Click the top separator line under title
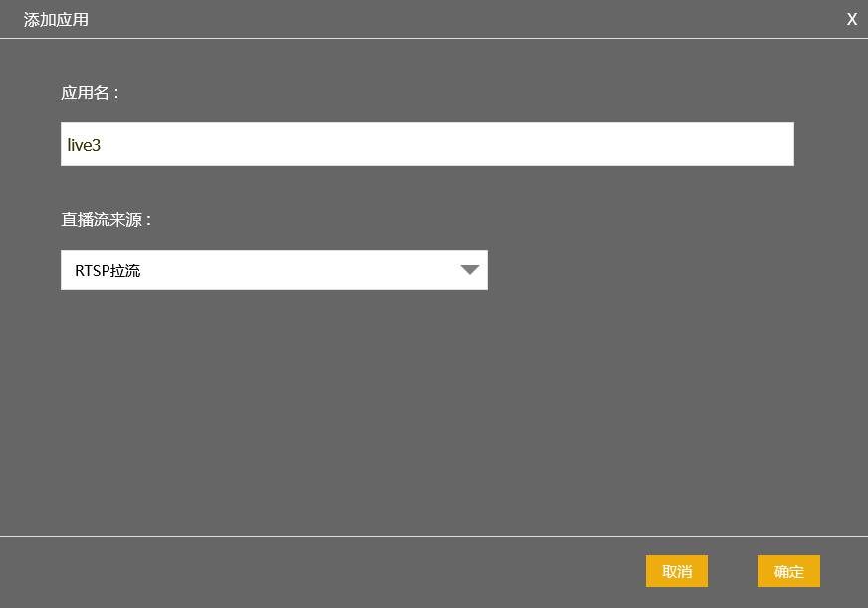This screenshot has width=868, height=608. tap(434, 38)
